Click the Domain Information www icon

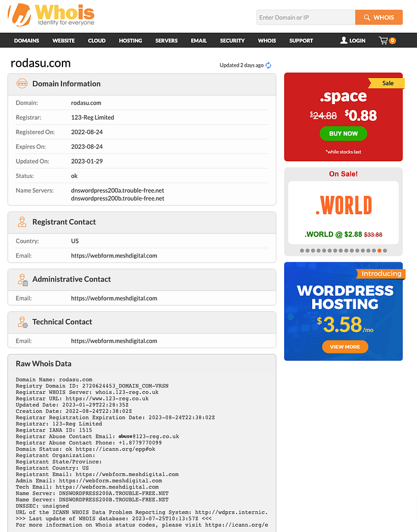click(x=22, y=83)
